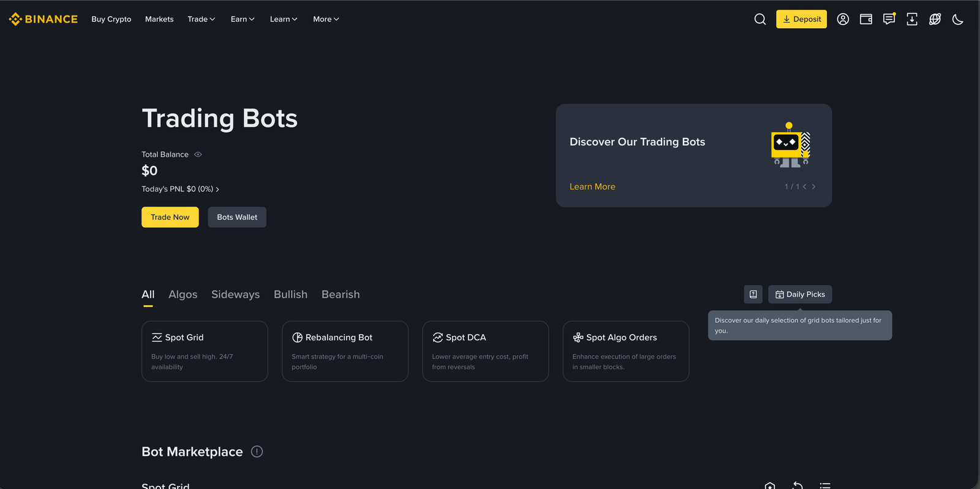Open Buy Crypto in navigation

tap(111, 19)
